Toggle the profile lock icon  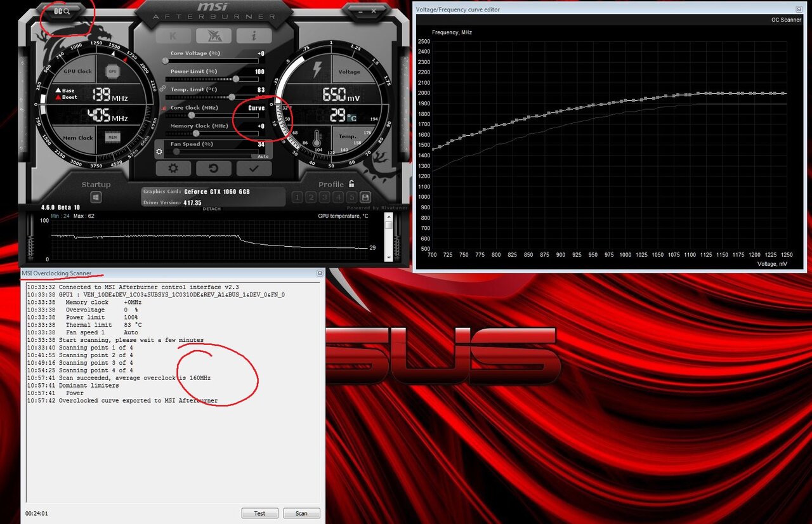pyautogui.click(x=351, y=184)
